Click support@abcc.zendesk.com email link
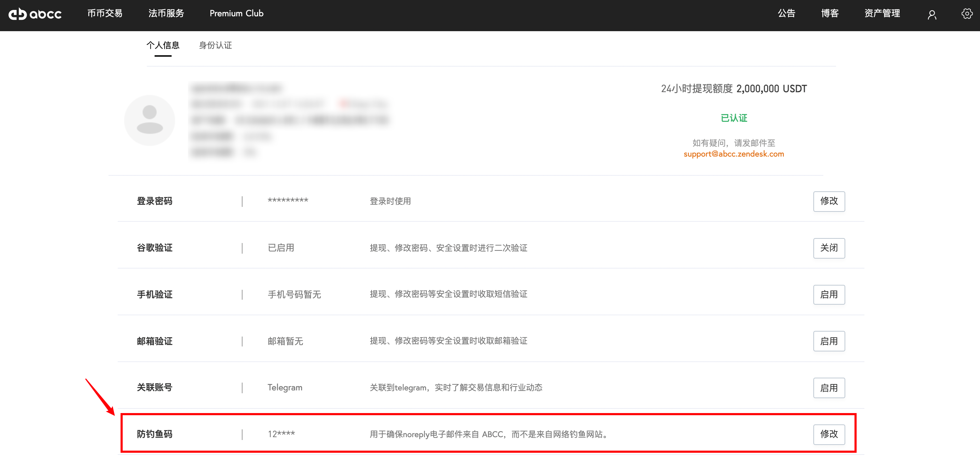980x457 pixels. tap(734, 154)
